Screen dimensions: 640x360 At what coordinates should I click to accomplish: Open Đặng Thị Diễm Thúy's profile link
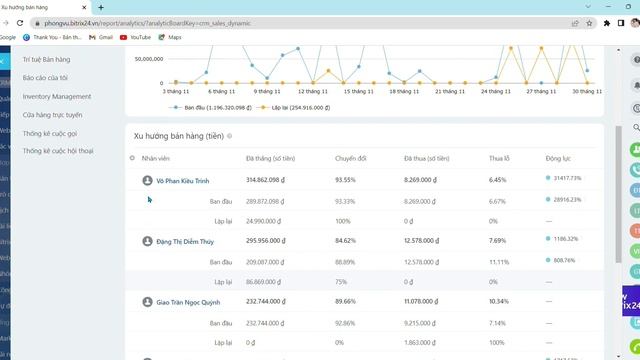185,242
